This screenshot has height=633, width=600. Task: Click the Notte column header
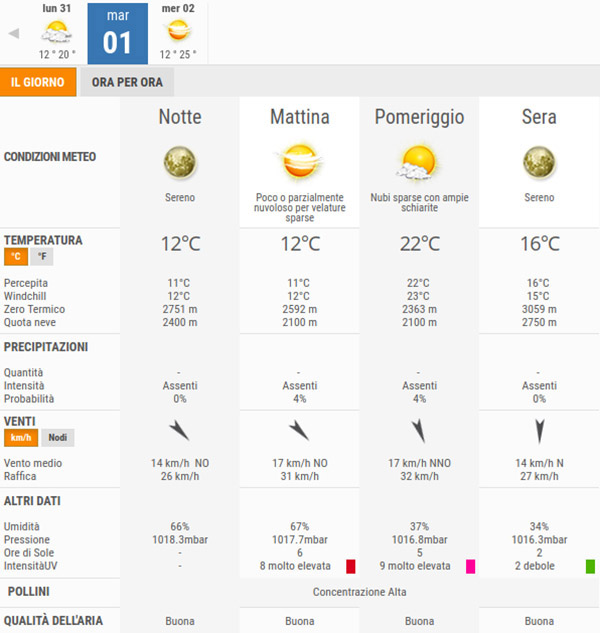click(180, 117)
